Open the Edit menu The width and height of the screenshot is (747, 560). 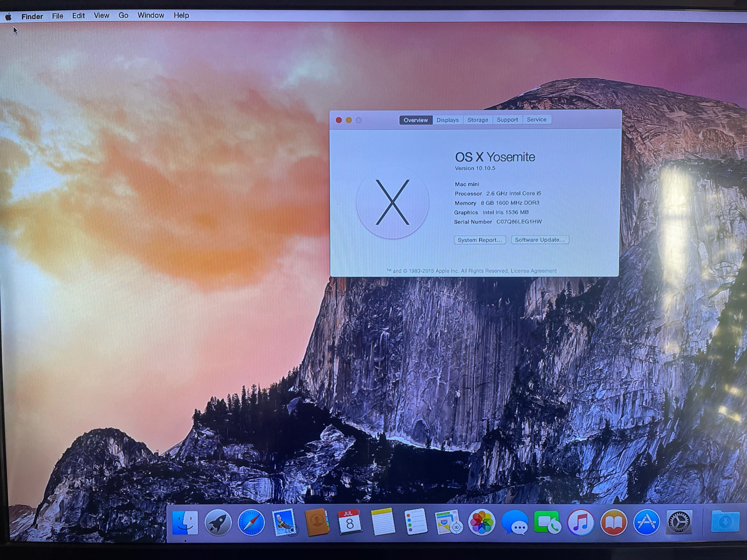pyautogui.click(x=78, y=16)
